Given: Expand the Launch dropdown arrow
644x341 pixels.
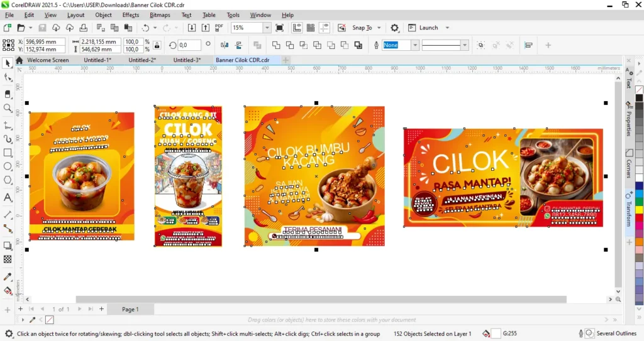Looking at the screenshot, I should coord(447,28).
